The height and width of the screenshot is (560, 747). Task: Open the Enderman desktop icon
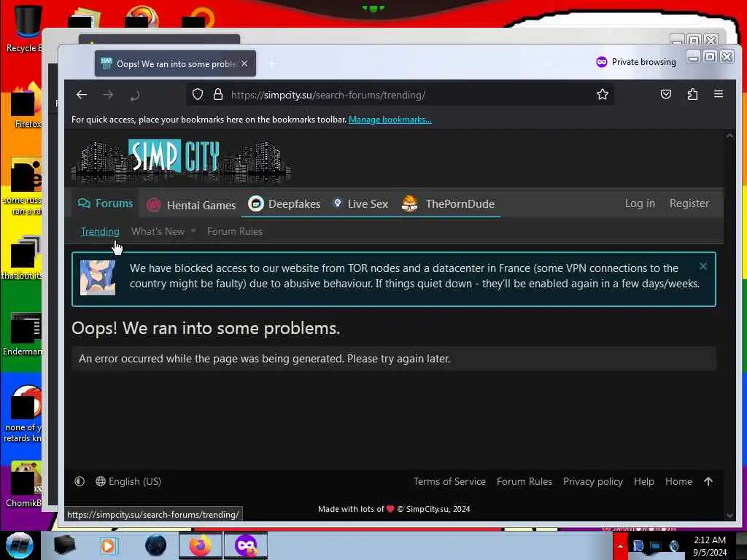tap(24, 334)
